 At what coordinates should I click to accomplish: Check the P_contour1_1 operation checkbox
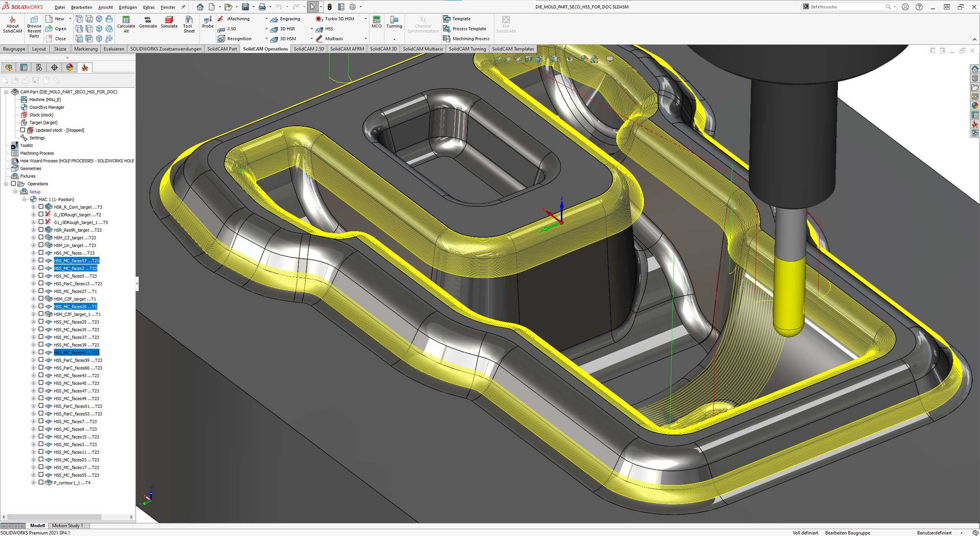coord(41,482)
